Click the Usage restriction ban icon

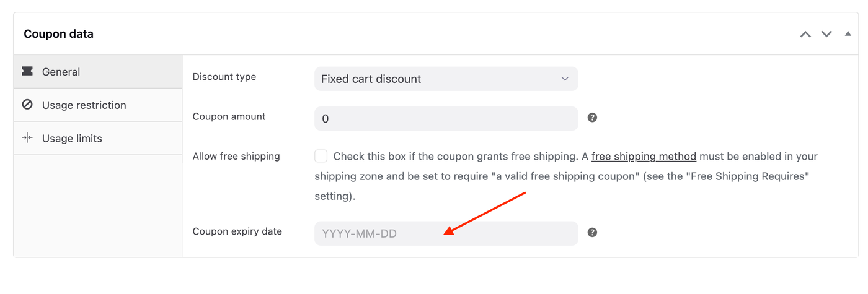click(27, 105)
